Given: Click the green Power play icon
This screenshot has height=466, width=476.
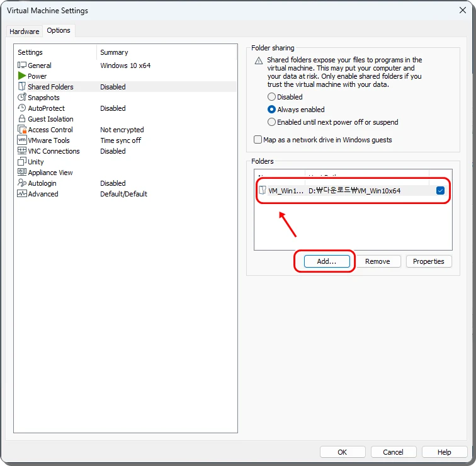Looking at the screenshot, I should click(22, 76).
